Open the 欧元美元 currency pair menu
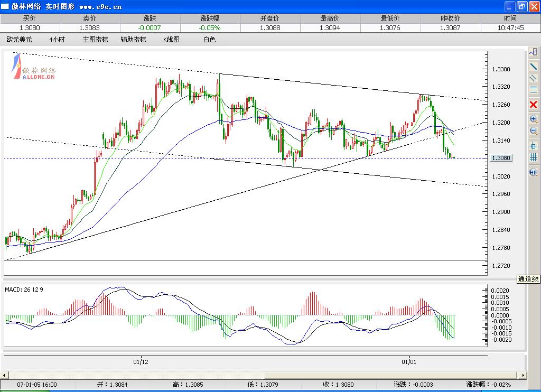541x392 pixels. pos(20,40)
